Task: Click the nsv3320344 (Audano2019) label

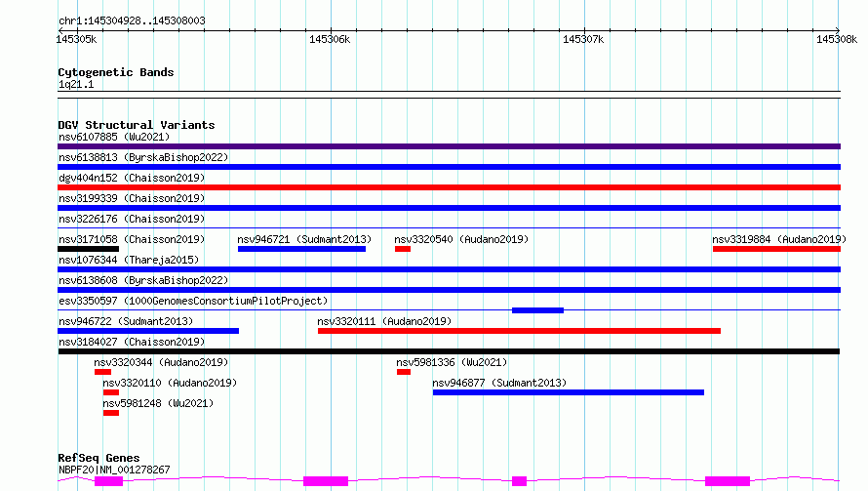Action: tap(161, 362)
